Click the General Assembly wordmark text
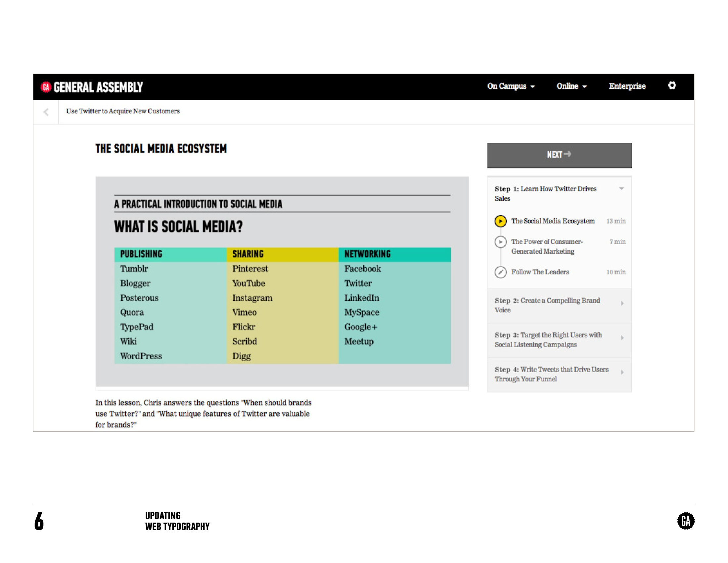728x563 pixels. click(x=98, y=87)
